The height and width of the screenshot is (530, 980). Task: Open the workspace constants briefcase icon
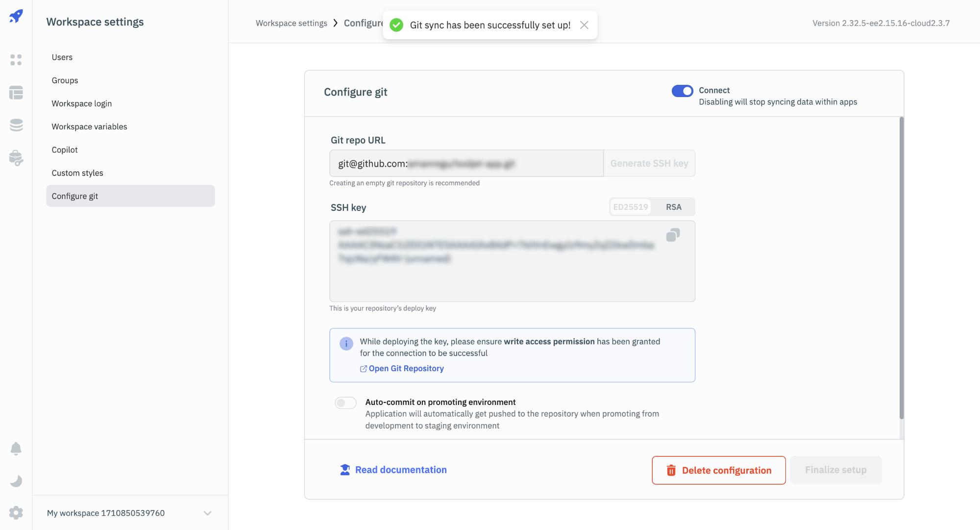pos(16,158)
